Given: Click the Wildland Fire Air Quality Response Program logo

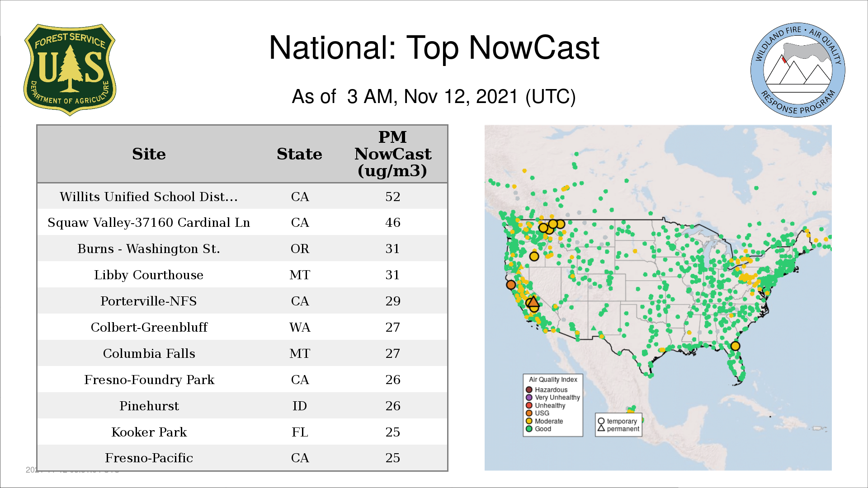Looking at the screenshot, I should click(797, 70).
